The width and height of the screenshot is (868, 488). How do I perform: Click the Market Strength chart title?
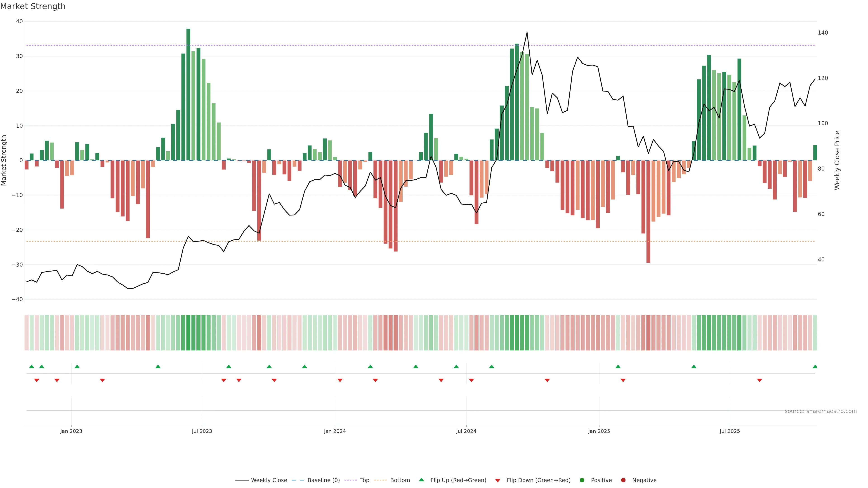pos(33,6)
